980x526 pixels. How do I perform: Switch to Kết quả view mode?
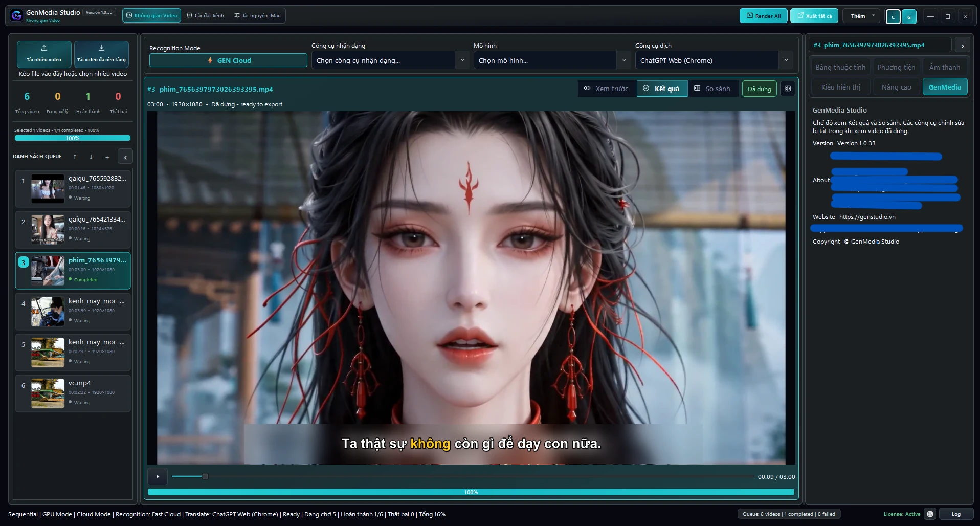662,89
